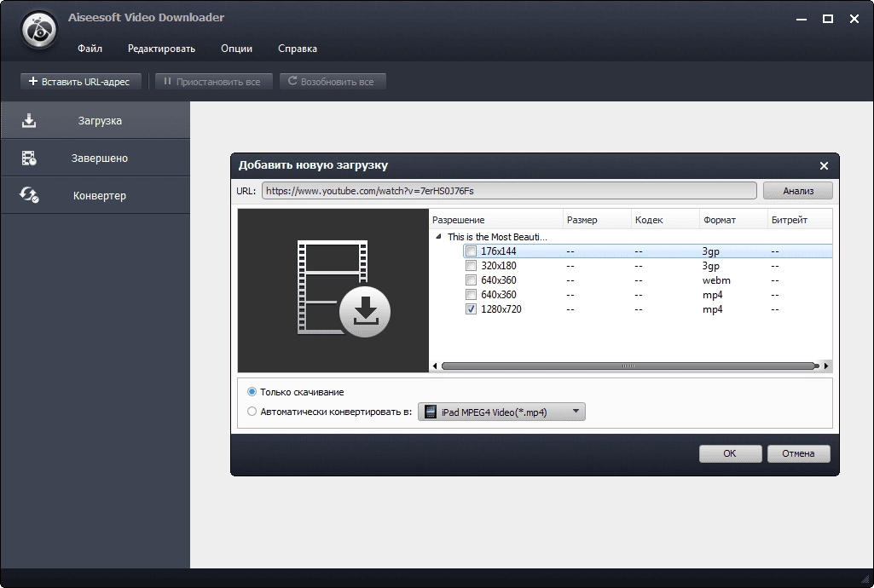Select Автоматически конвертировать в radio button
The height and width of the screenshot is (588, 874).
pos(252,412)
